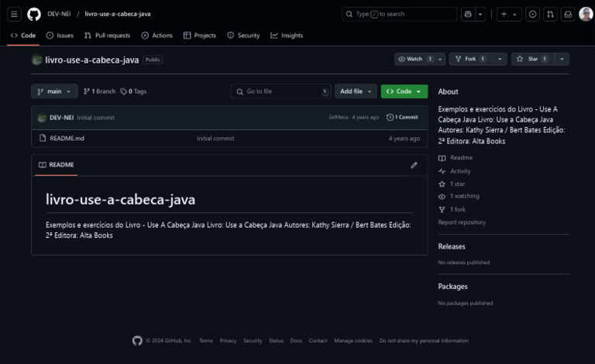The image size is (595, 364).
Task: Click the Go to file search field
Action: click(280, 91)
